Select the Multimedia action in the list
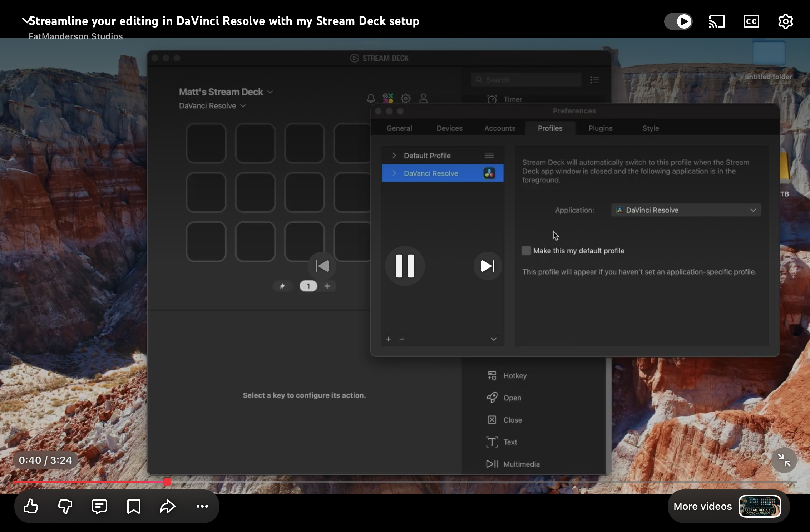810x532 pixels. [513, 464]
